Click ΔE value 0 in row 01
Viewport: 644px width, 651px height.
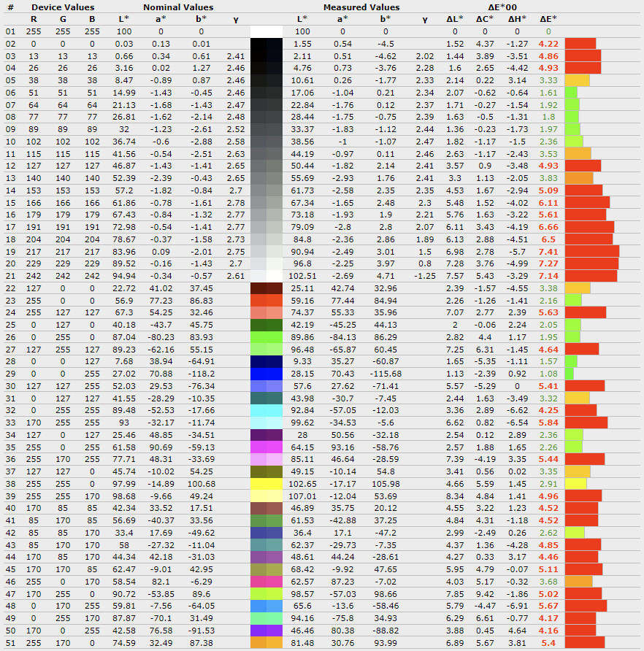point(548,31)
